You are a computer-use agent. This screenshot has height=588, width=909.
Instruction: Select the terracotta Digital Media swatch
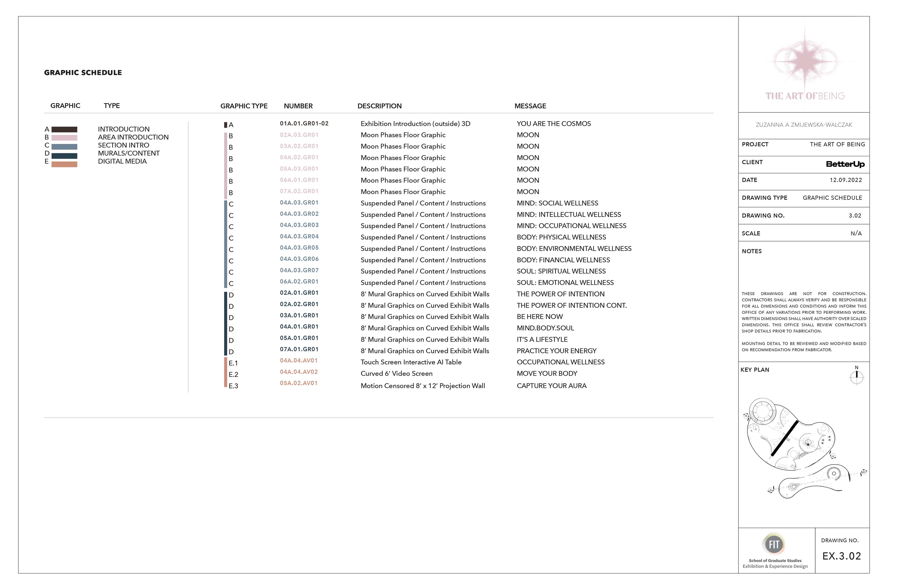click(64, 164)
